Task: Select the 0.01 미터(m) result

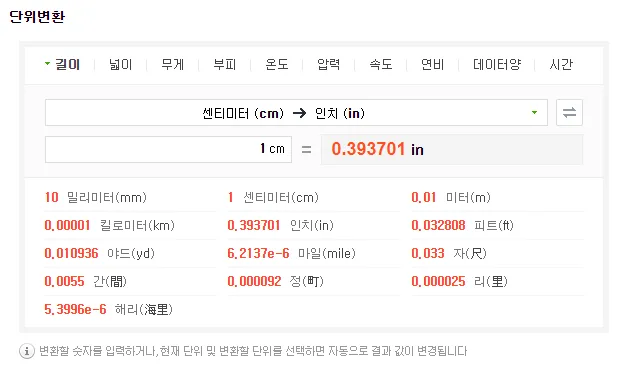Action: point(451,197)
